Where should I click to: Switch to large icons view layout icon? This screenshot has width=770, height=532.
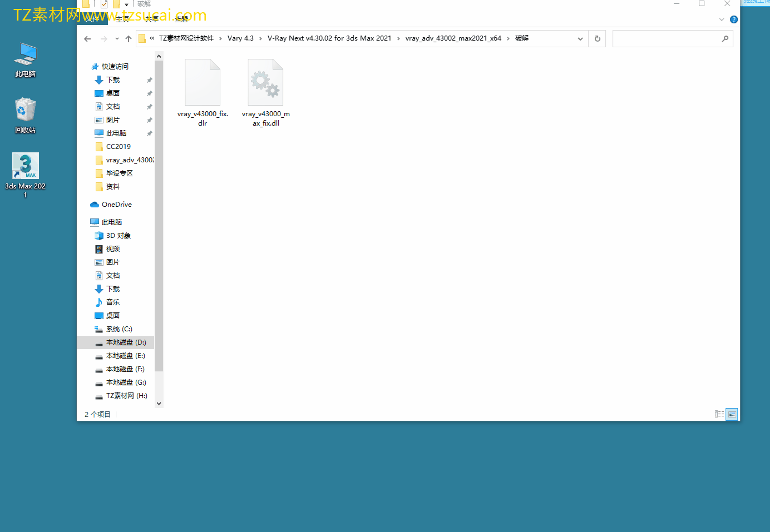click(732, 414)
